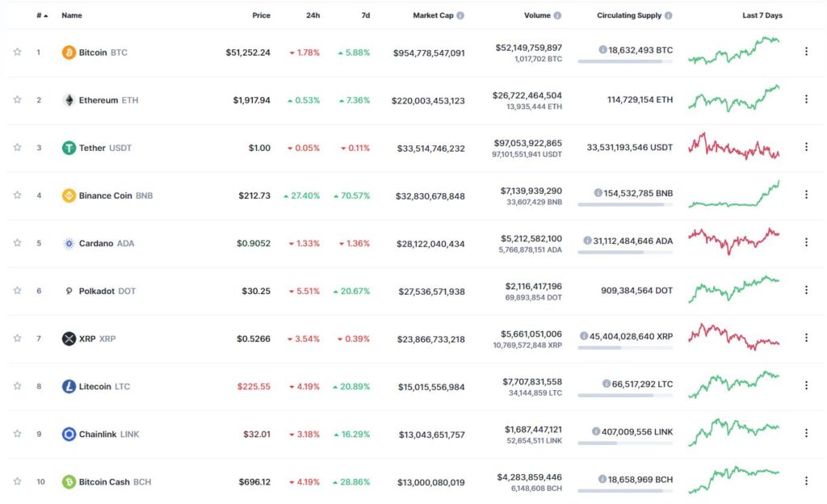Toggle Chainlink watchlist star

coord(18,434)
